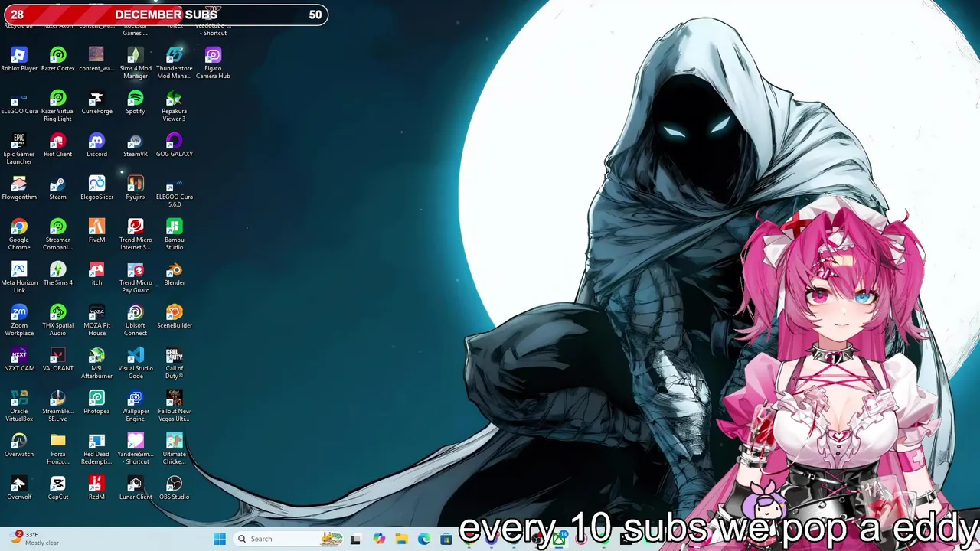Launch the CurseForge desktop icon
This screenshot has height=551, width=980.
96,102
